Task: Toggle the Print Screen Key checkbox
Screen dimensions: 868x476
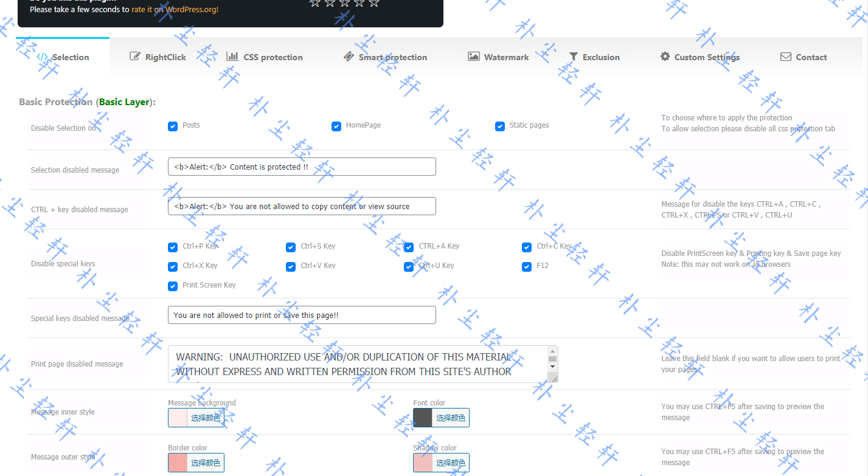Action: pos(173,286)
